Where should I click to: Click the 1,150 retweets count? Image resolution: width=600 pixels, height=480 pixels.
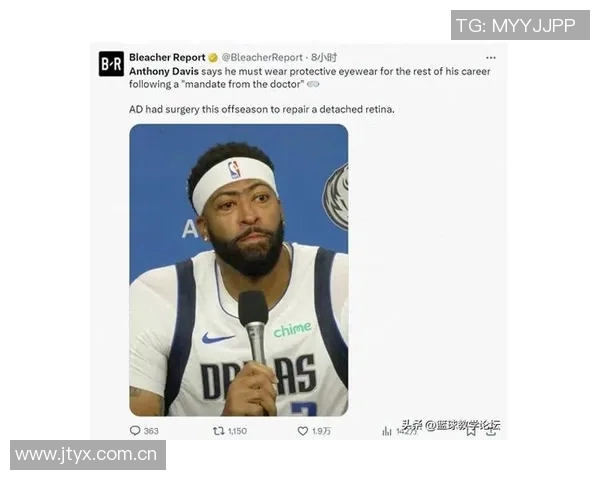[237, 431]
